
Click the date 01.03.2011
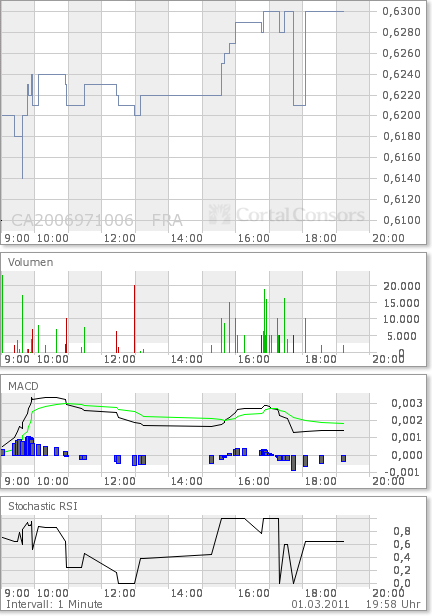coord(320,604)
